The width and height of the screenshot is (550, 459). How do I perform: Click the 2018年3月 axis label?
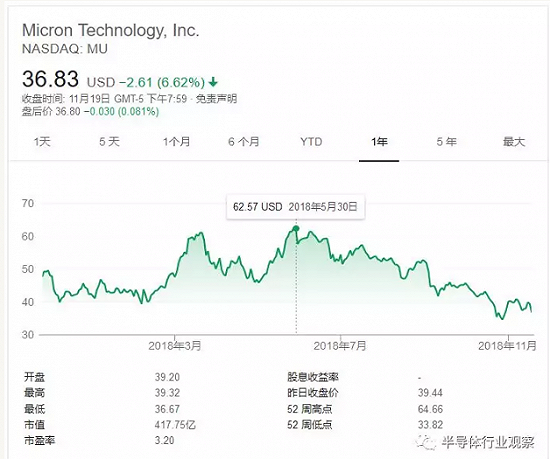pos(175,346)
